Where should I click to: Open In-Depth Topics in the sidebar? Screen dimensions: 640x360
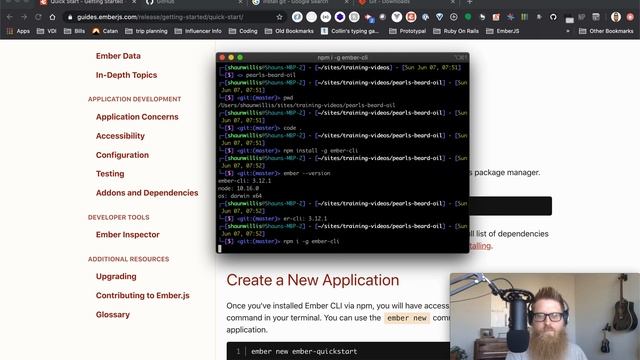[x=126, y=75]
